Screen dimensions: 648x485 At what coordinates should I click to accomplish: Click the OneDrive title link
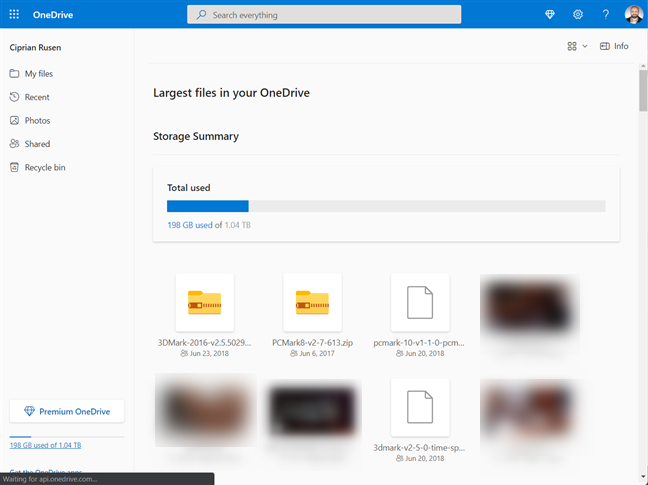click(53, 15)
